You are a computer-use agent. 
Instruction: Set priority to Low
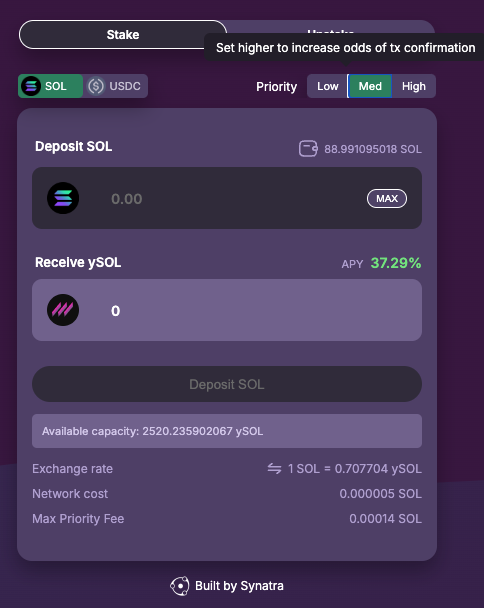(x=328, y=86)
